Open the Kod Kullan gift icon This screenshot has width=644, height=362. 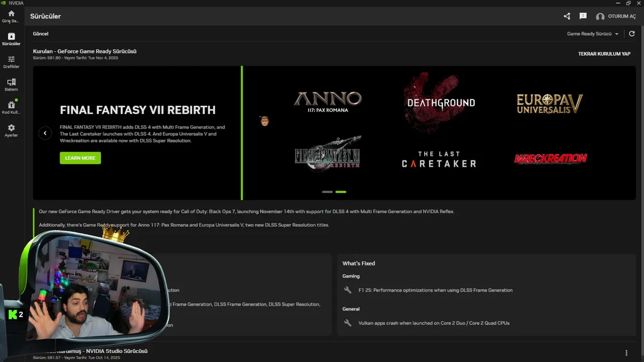11,108
